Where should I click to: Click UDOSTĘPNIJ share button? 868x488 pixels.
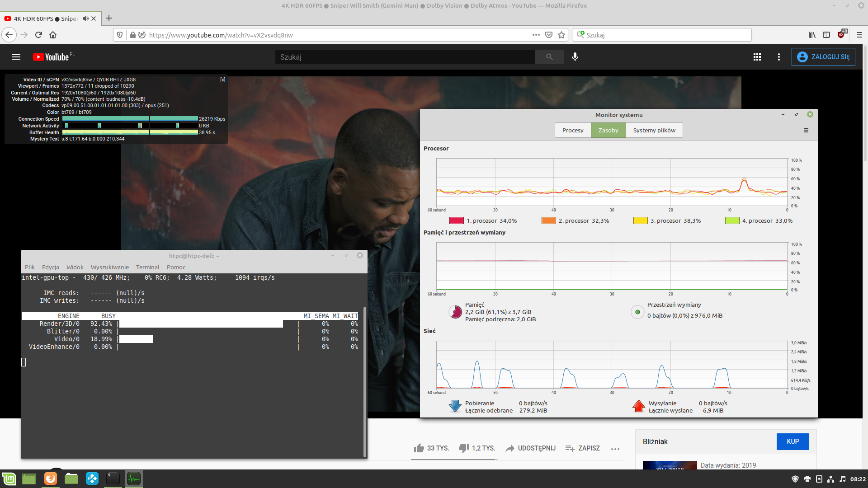pyautogui.click(x=531, y=448)
